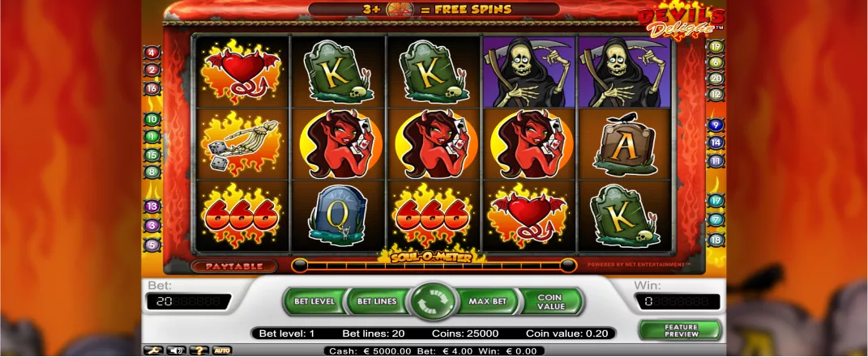Change the COIN VALUE setting
This screenshot has width=868, height=357.
tap(551, 302)
